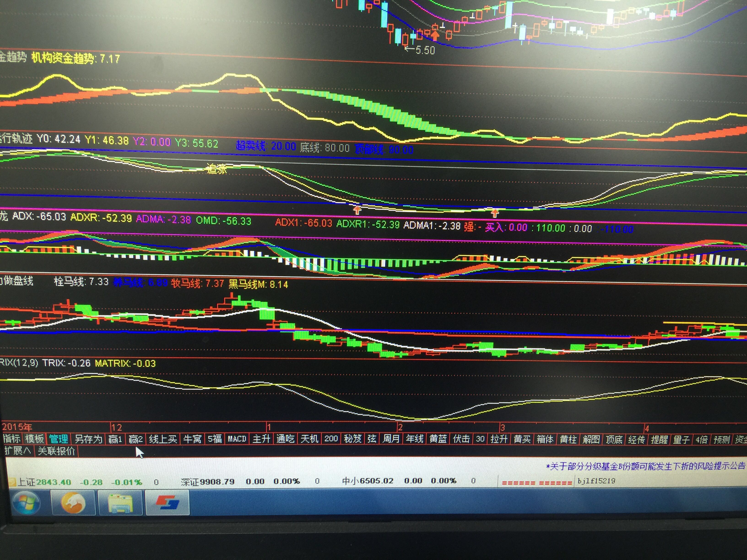Click the 超卖线: 20.00 label
747x560 pixels.
click(x=266, y=146)
